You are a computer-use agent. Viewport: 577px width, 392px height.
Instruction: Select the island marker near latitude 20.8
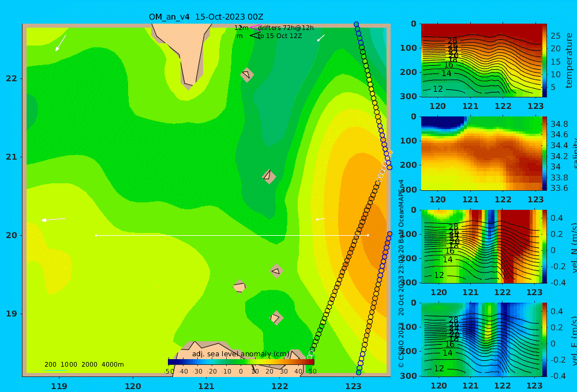269,176
